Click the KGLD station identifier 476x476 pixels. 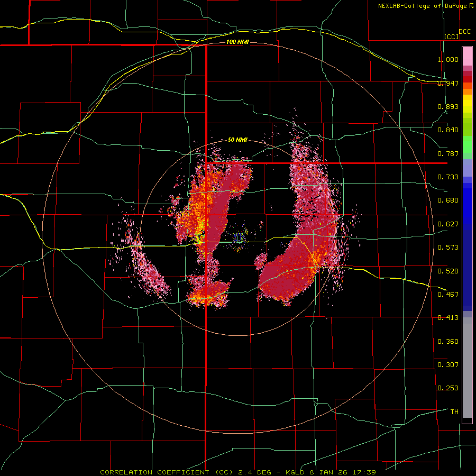tap(295, 472)
